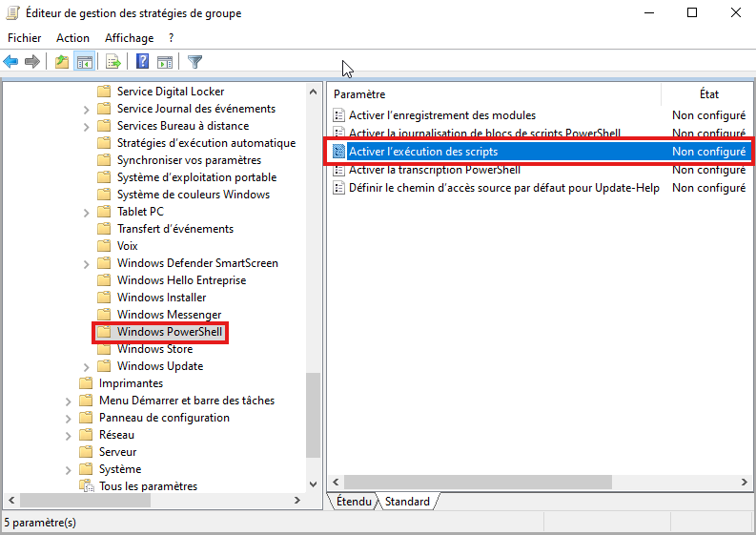756x535 pixels.
Task: Expand Menu Démarrer et barre des tâches
Action: pos(68,401)
